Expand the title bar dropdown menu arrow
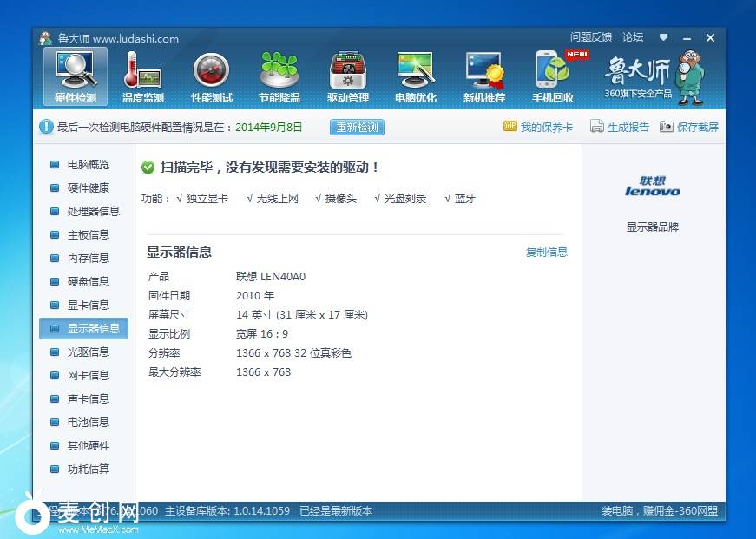 [663, 38]
